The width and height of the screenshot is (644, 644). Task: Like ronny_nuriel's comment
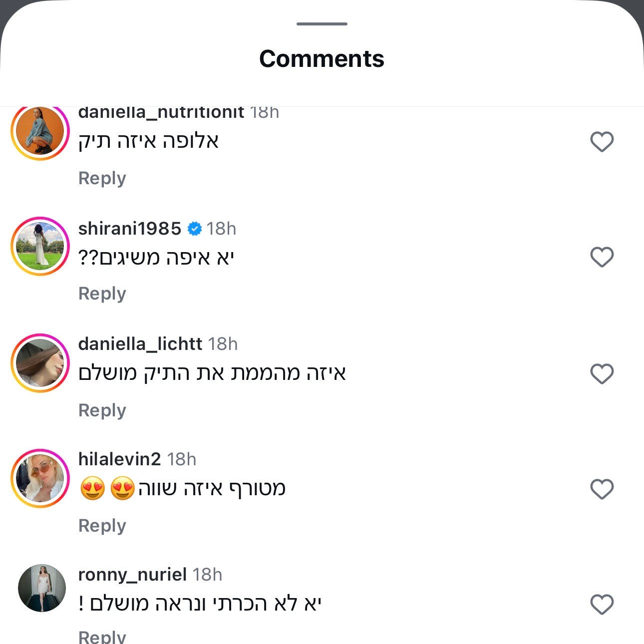pyautogui.click(x=602, y=605)
